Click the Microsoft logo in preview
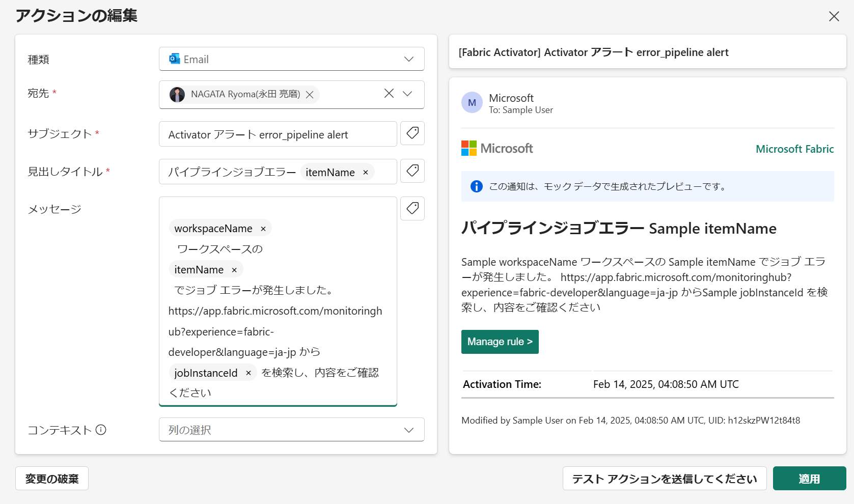The image size is (854, 504). click(x=497, y=148)
